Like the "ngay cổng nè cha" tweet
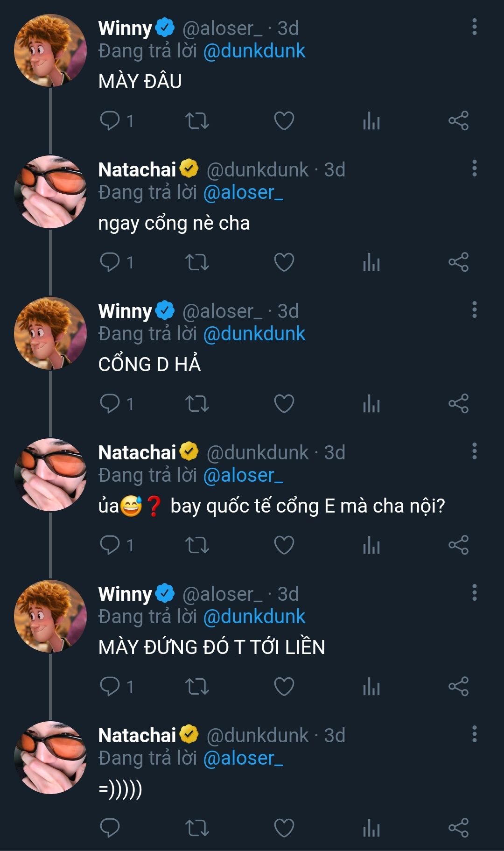The image size is (504, 851). click(284, 262)
